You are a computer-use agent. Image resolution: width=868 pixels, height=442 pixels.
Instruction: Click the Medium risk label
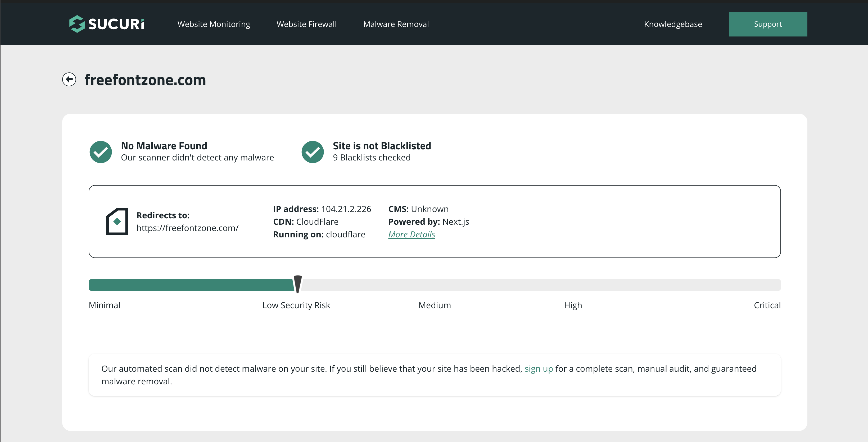point(434,305)
